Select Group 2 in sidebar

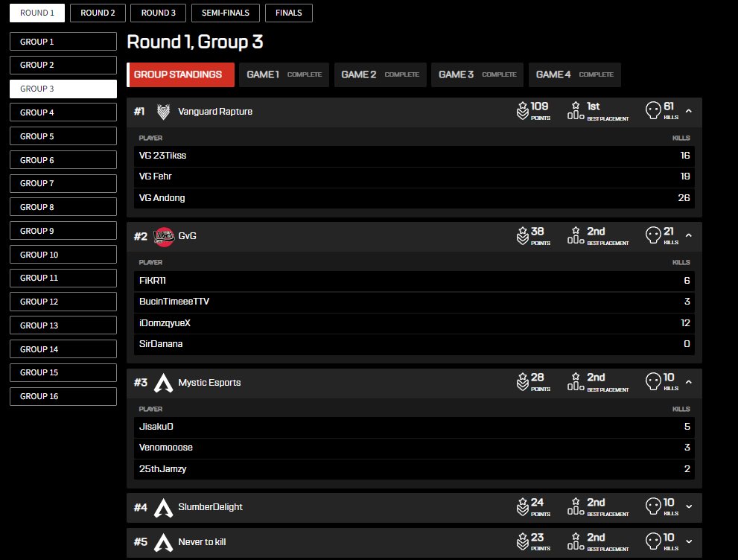pos(63,65)
